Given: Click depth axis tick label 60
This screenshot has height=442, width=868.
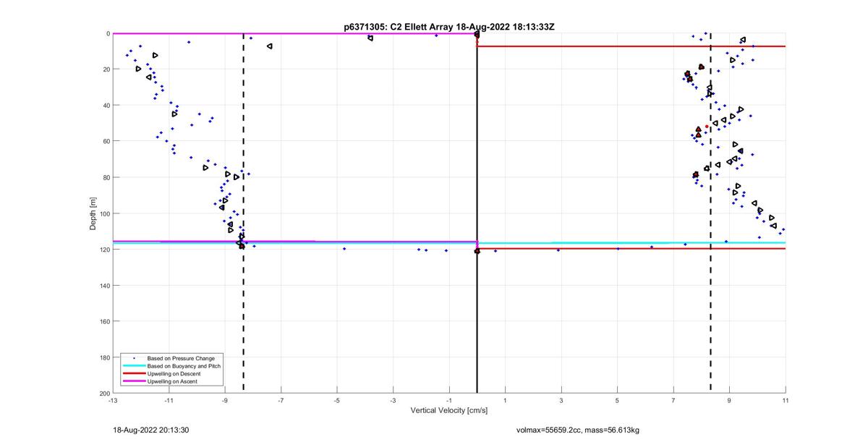Looking at the screenshot, I should 105,141.
